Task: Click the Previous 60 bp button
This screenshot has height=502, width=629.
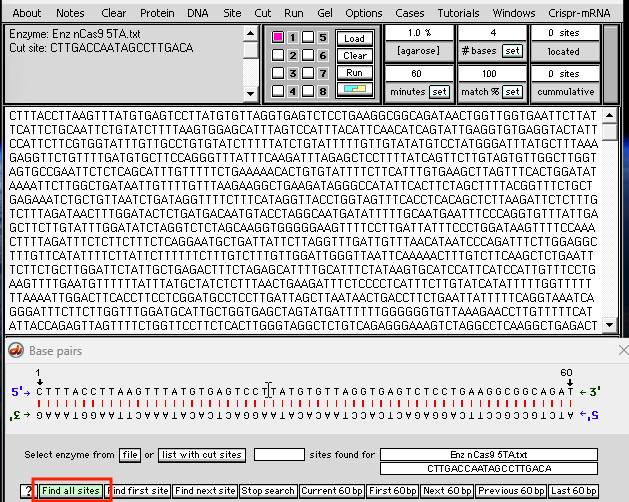Action: pyautogui.click(x=511, y=491)
